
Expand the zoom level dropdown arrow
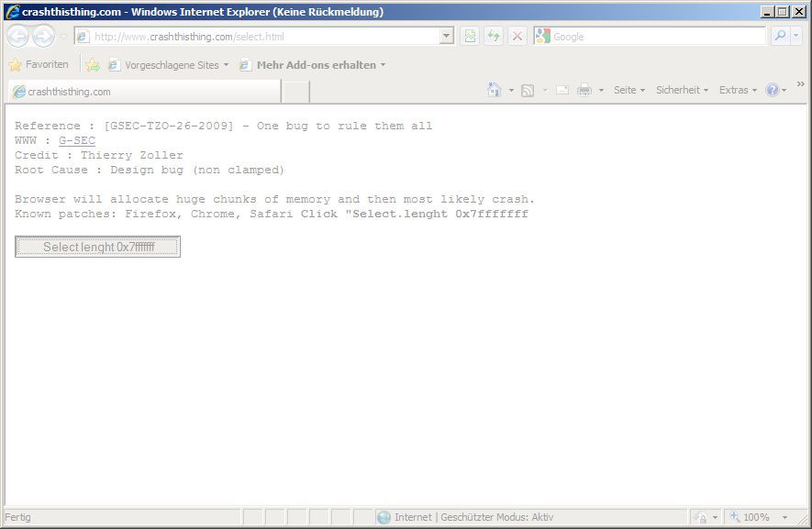click(x=785, y=517)
